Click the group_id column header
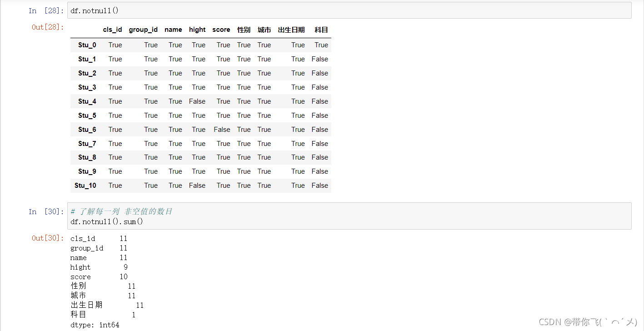Screen dimensions: 644x331 click(143, 30)
